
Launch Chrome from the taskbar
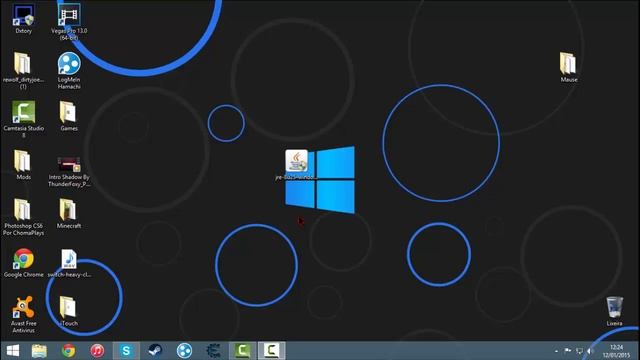tap(69, 351)
